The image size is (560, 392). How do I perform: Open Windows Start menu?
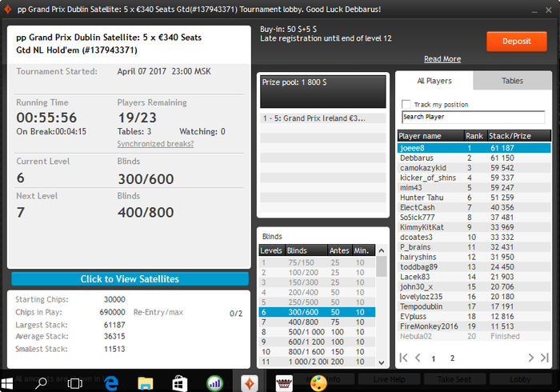point(6,383)
